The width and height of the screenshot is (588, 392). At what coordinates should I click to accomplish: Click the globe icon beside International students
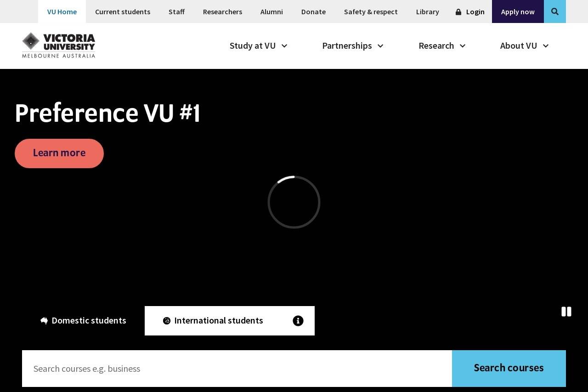pos(167,321)
